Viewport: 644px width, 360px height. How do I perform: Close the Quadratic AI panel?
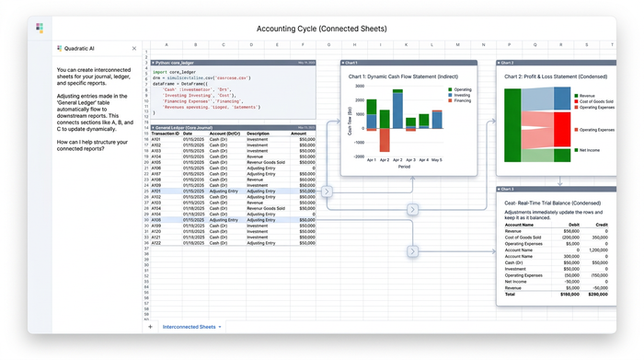click(134, 49)
